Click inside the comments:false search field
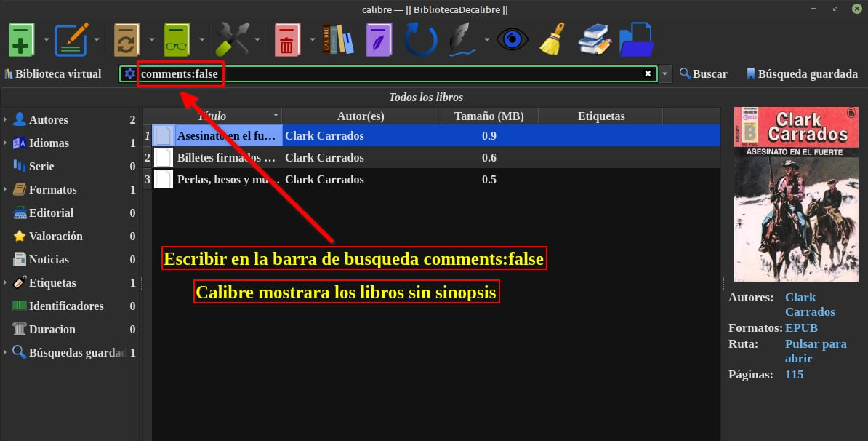868x441 pixels. 387,73
